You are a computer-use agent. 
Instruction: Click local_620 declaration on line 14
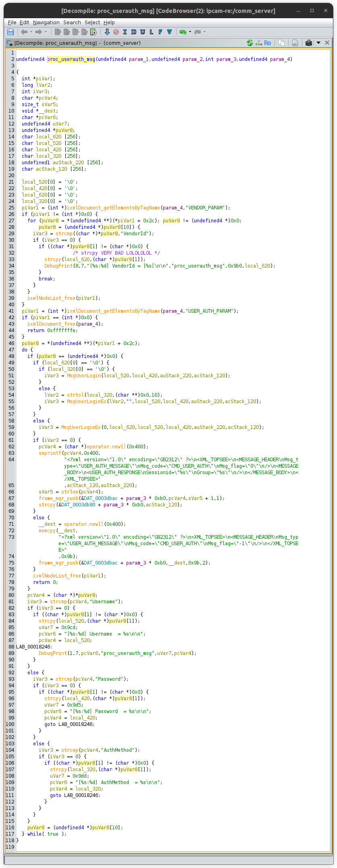point(49,137)
